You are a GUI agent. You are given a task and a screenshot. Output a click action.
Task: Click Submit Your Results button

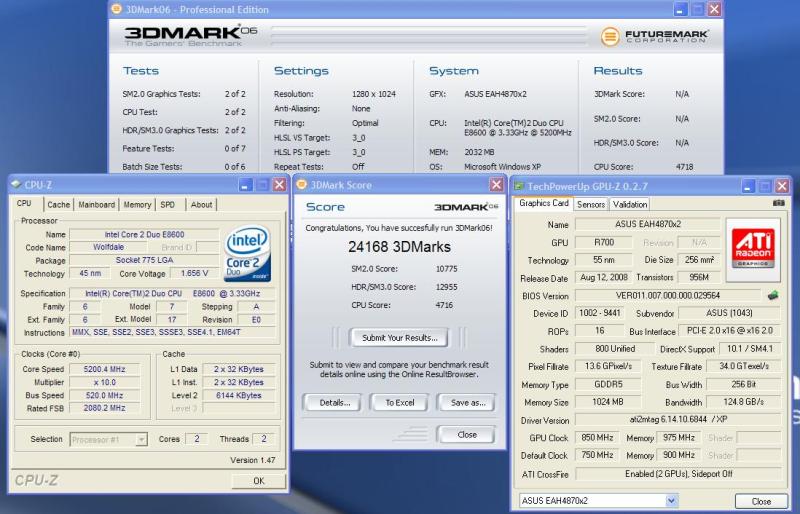point(399,338)
